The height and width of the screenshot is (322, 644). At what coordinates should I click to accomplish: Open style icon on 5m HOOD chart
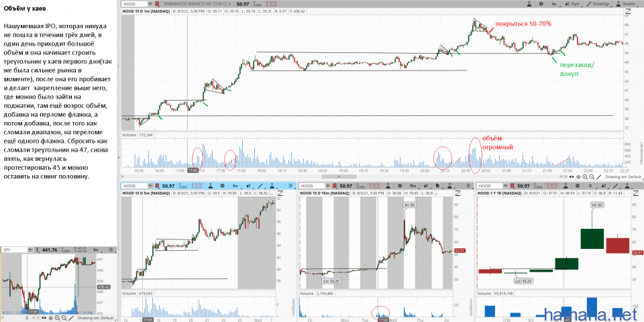[x=248, y=186]
